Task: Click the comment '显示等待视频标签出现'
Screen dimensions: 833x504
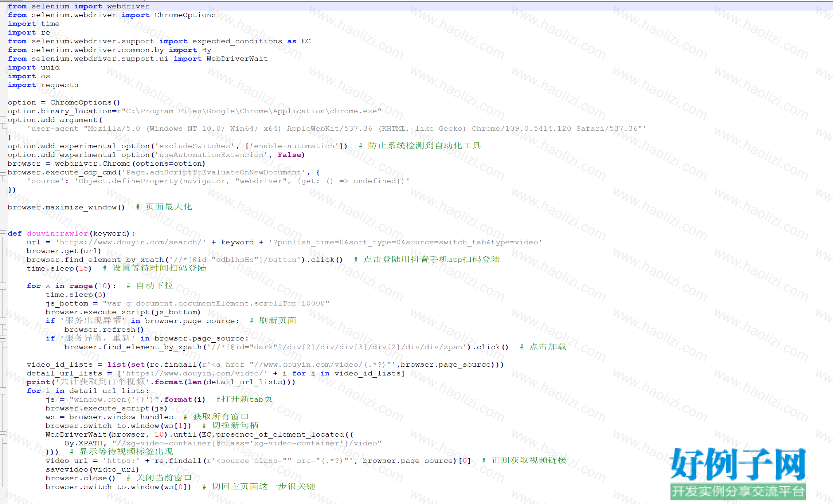Action: pos(126,452)
